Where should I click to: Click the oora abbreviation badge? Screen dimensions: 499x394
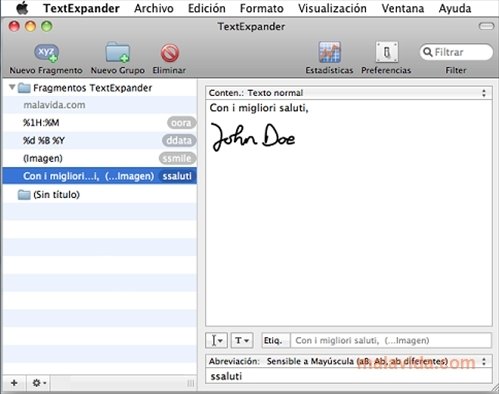point(181,123)
